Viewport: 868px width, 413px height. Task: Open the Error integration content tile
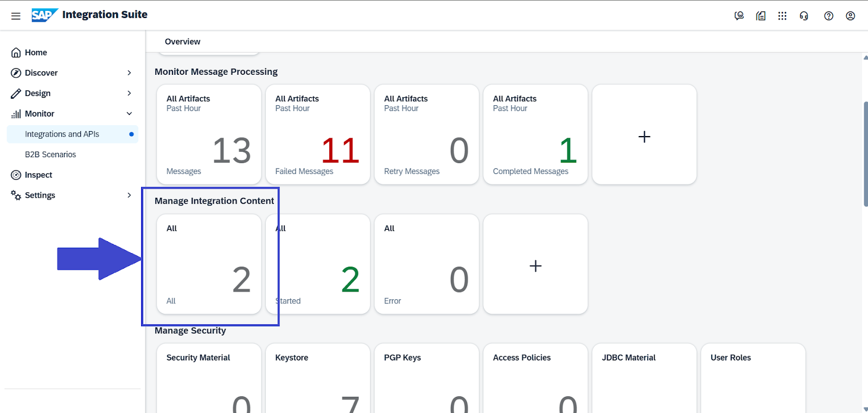coord(426,264)
